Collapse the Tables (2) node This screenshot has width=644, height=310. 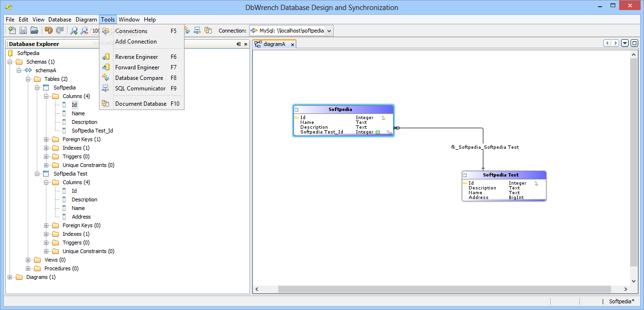click(28, 79)
